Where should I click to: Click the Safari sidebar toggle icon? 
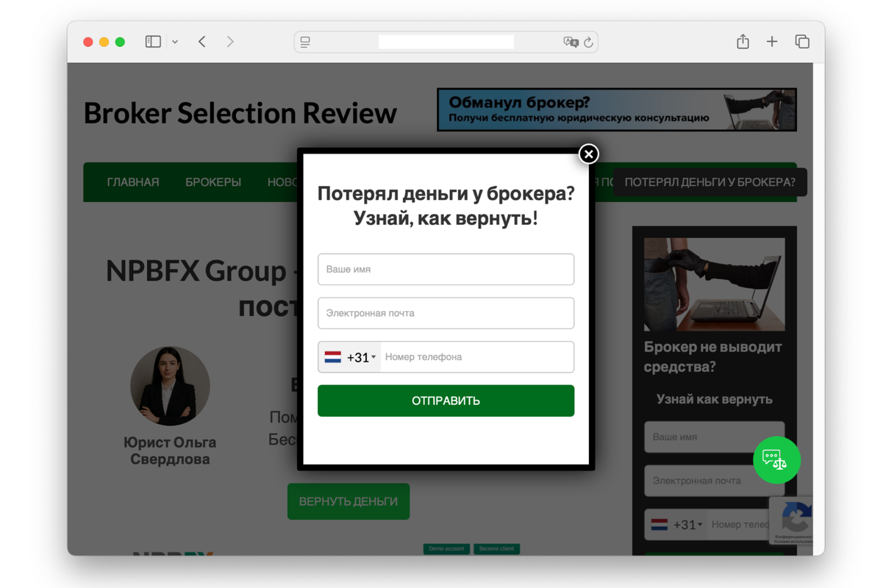tap(153, 42)
